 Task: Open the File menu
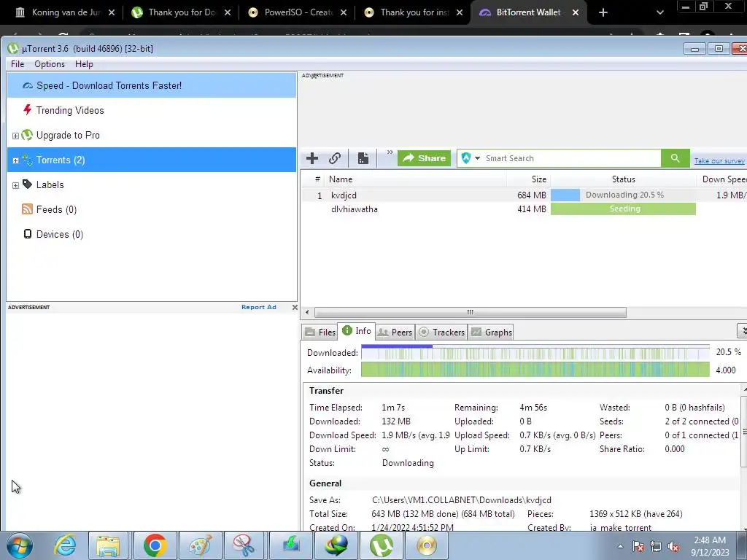coord(18,64)
